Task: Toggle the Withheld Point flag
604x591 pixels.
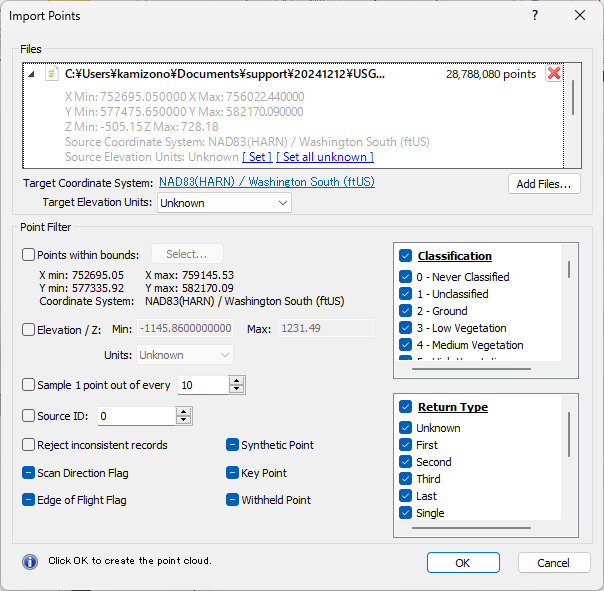Action: 232,500
